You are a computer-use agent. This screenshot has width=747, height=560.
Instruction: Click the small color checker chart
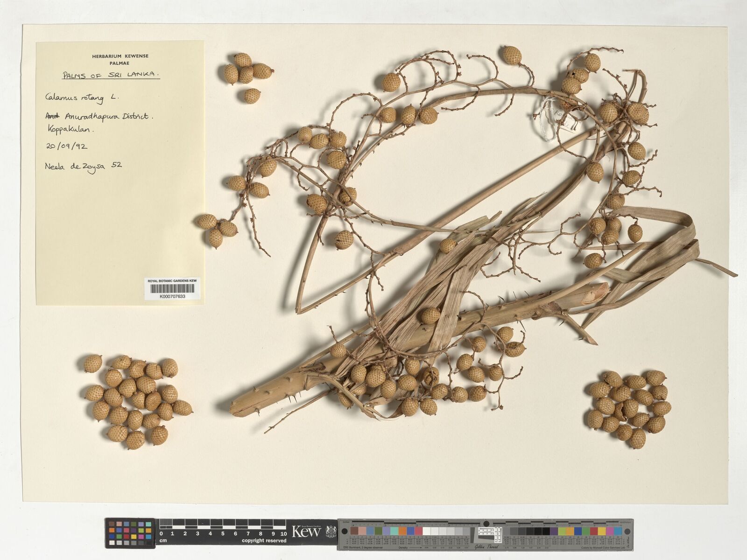tap(130, 533)
